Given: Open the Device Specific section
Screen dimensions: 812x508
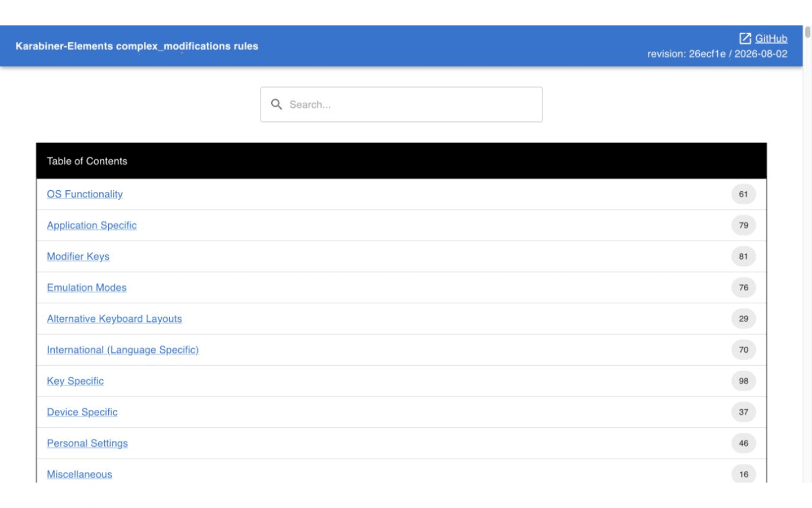Looking at the screenshot, I should click(x=82, y=412).
